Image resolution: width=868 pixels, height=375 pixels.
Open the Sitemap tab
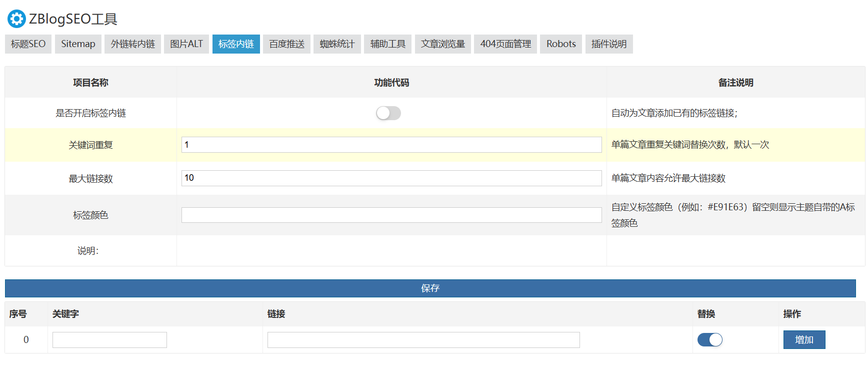[x=78, y=44]
